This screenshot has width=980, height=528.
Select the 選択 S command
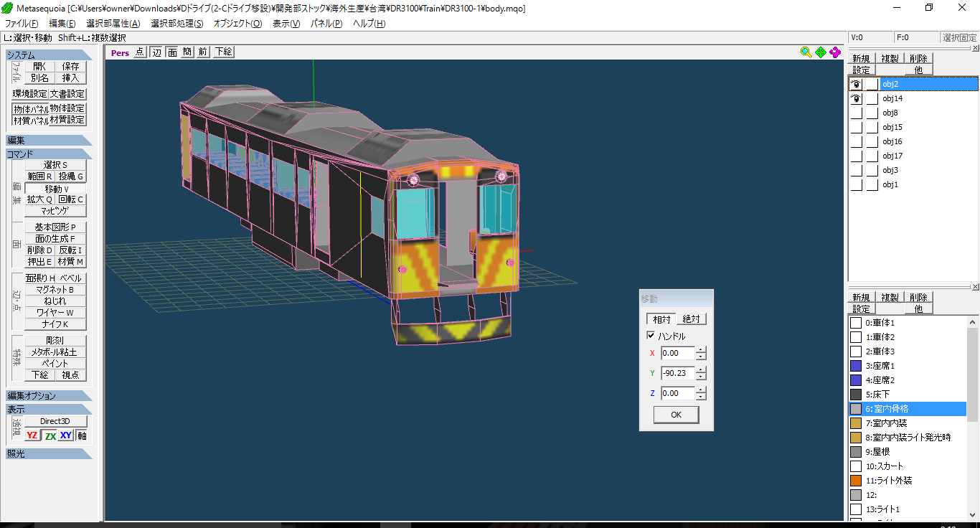pos(55,165)
